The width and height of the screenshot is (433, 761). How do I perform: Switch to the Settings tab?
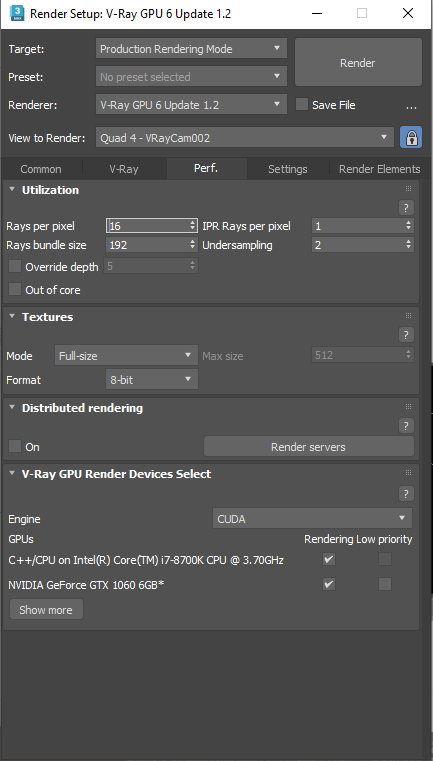click(x=287, y=169)
